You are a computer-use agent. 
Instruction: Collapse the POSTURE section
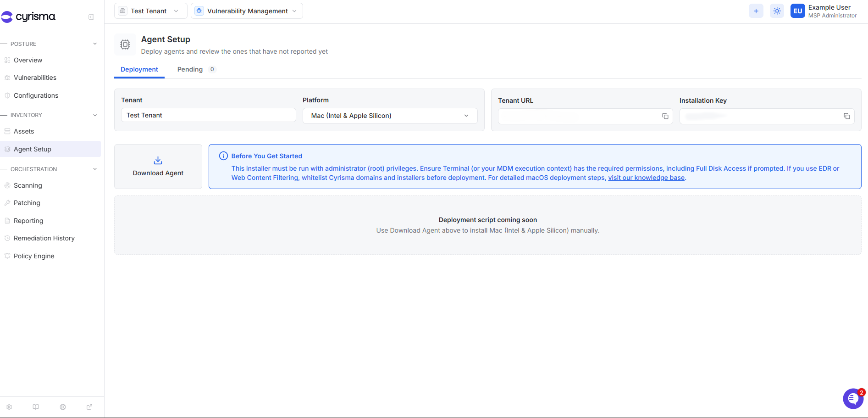point(95,44)
